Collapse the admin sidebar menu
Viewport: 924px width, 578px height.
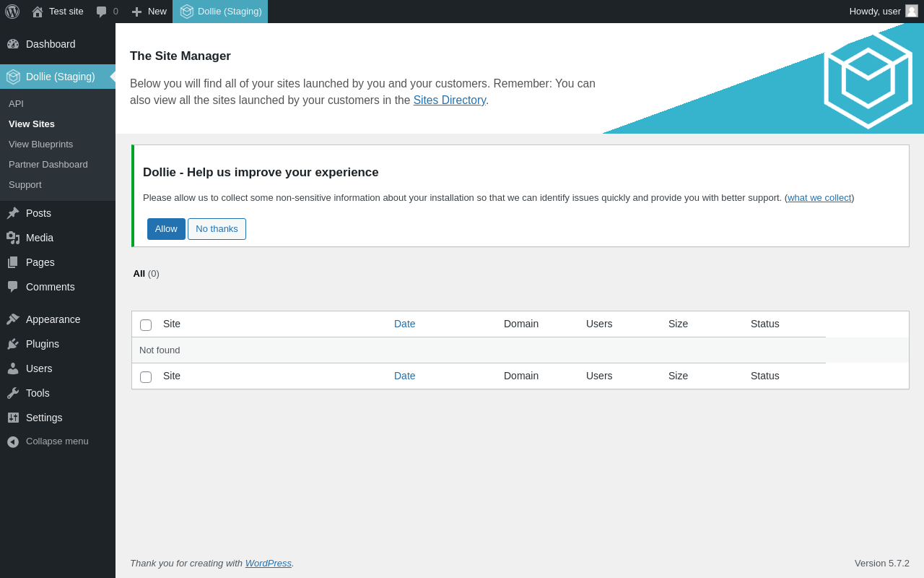(48, 441)
